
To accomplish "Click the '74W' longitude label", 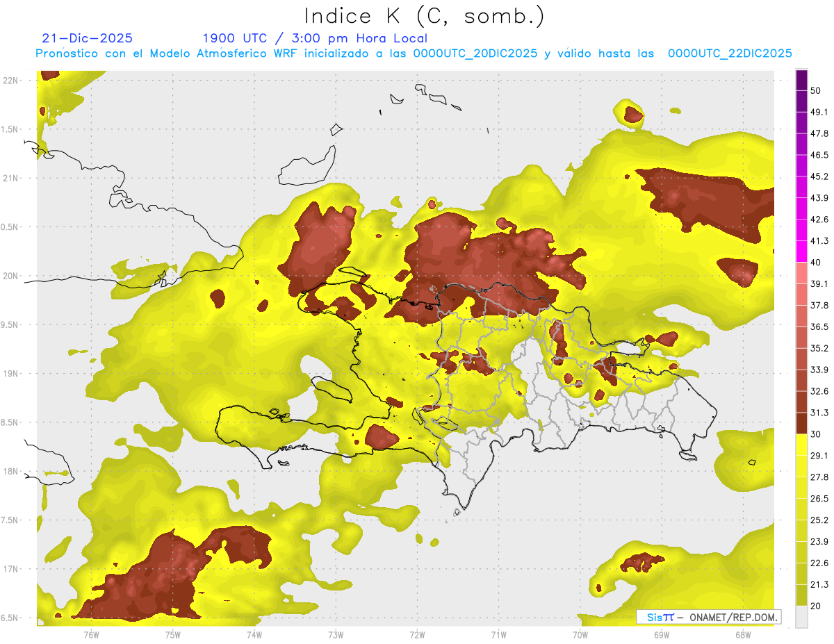I will pyautogui.click(x=254, y=635).
